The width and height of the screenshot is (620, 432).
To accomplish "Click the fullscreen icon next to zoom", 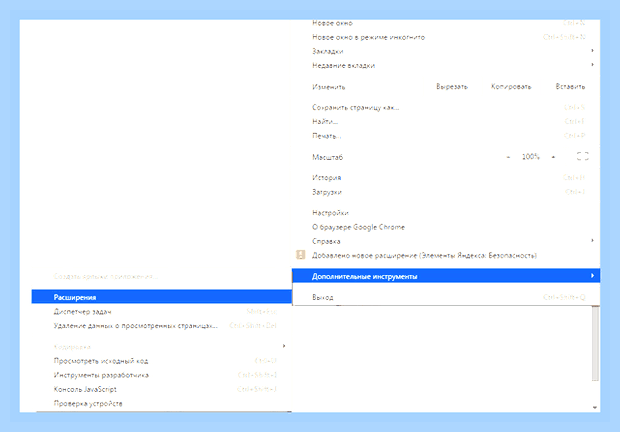I will (x=582, y=157).
